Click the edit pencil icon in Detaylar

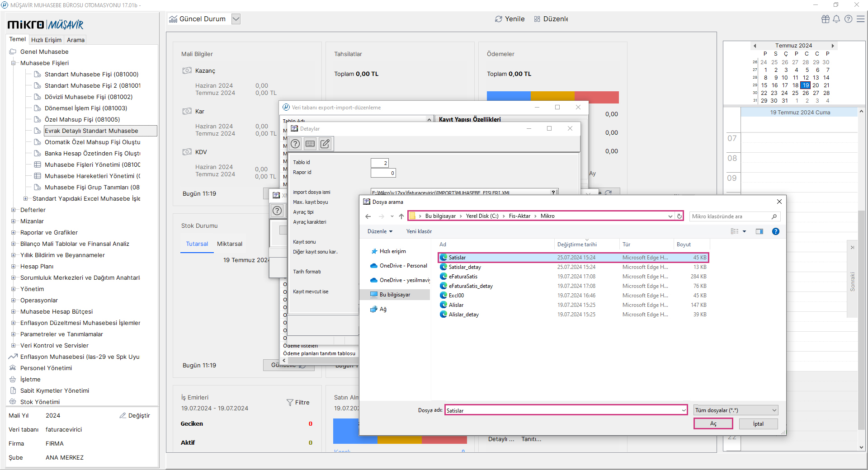pyautogui.click(x=325, y=144)
